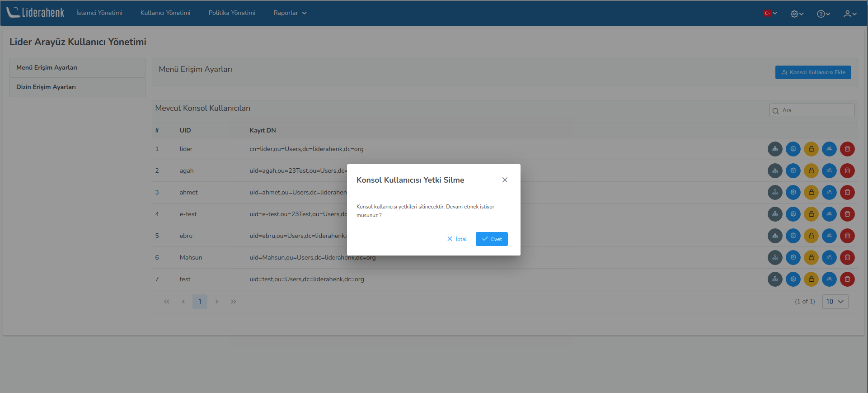Confirm deletion with the Evet button
The width and height of the screenshot is (868, 393).
[x=492, y=239]
